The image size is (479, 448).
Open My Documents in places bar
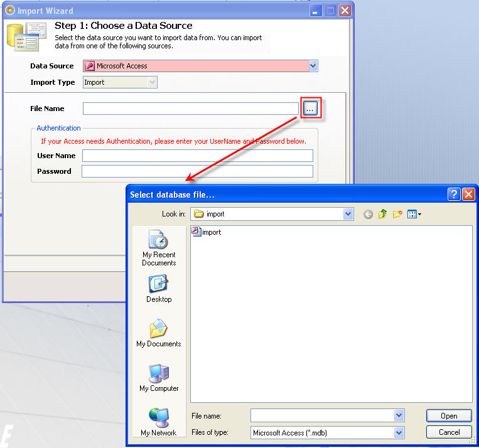(159, 333)
